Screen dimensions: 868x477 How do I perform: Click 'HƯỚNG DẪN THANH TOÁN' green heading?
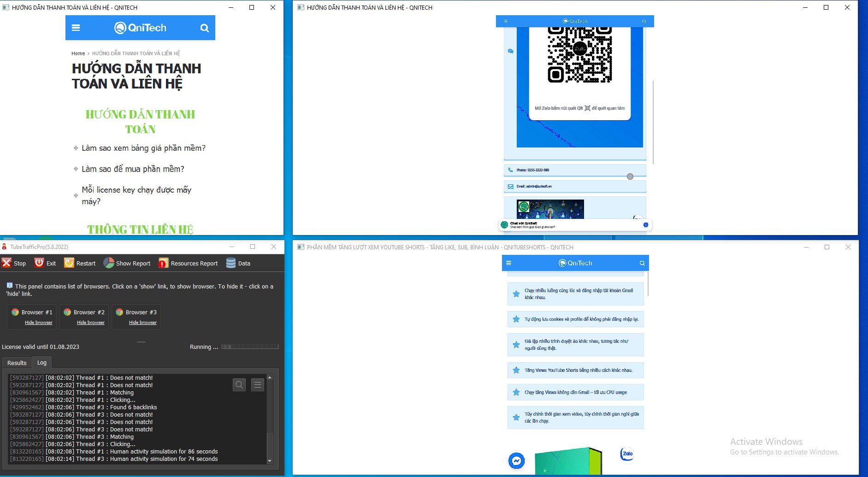tap(140, 122)
